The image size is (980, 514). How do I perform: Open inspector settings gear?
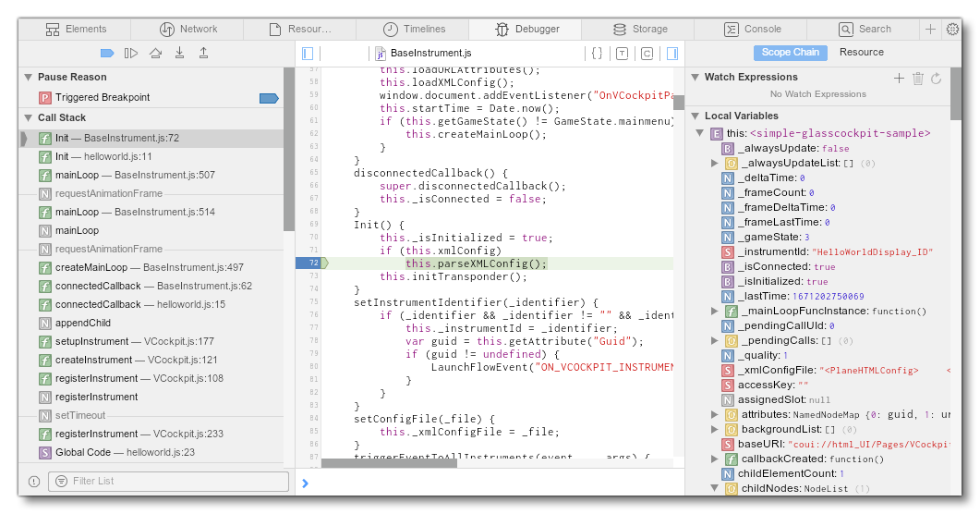pyautogui.click(x=952, y=29)
